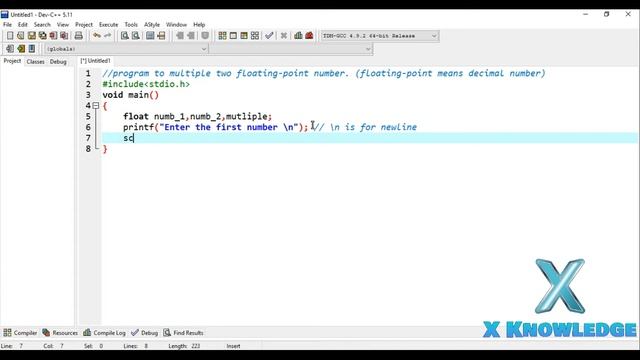
Task: Click the Goto Bookmarks blue icon
Action: click(x=32, y=49)
